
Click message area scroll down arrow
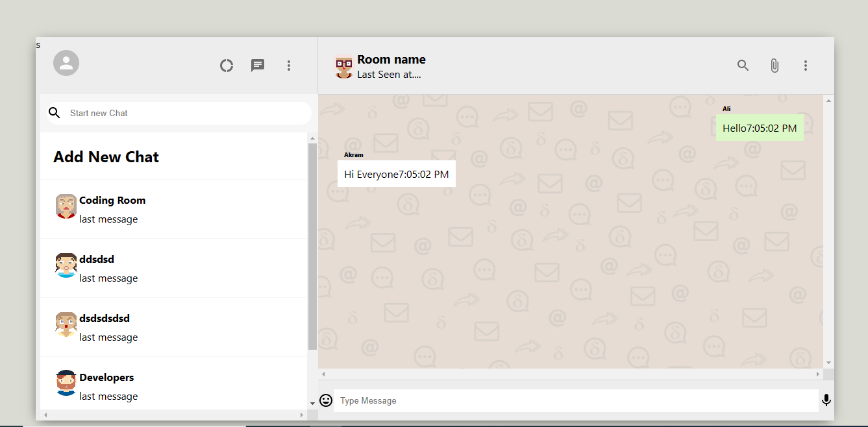[x=828, y=363]
